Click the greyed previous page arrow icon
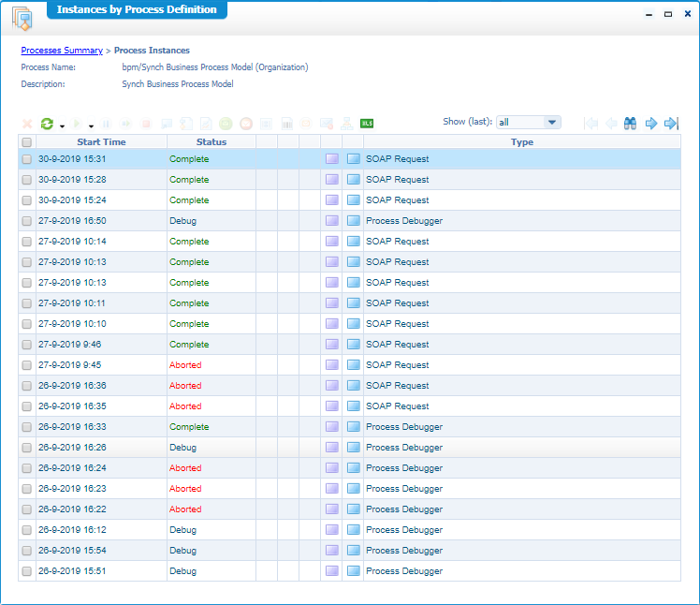The height and width of the screenshot is (605, 700). point(611,124)
